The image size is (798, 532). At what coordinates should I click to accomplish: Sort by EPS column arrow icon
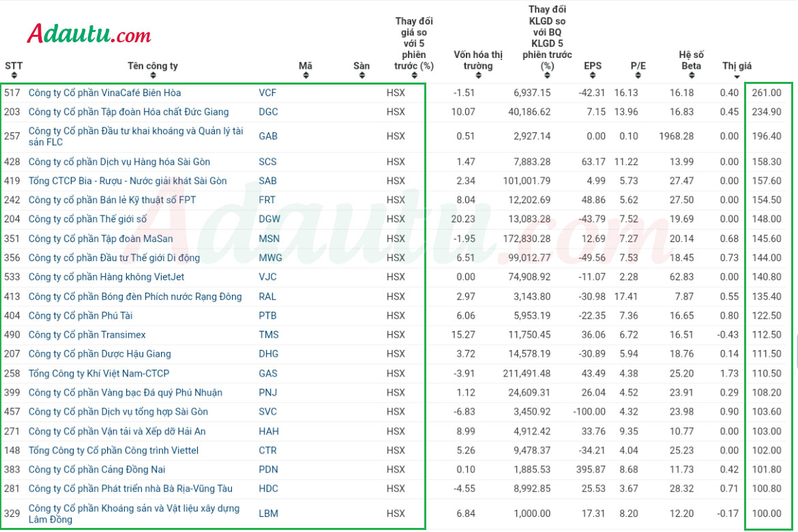(x=593, y=75)
